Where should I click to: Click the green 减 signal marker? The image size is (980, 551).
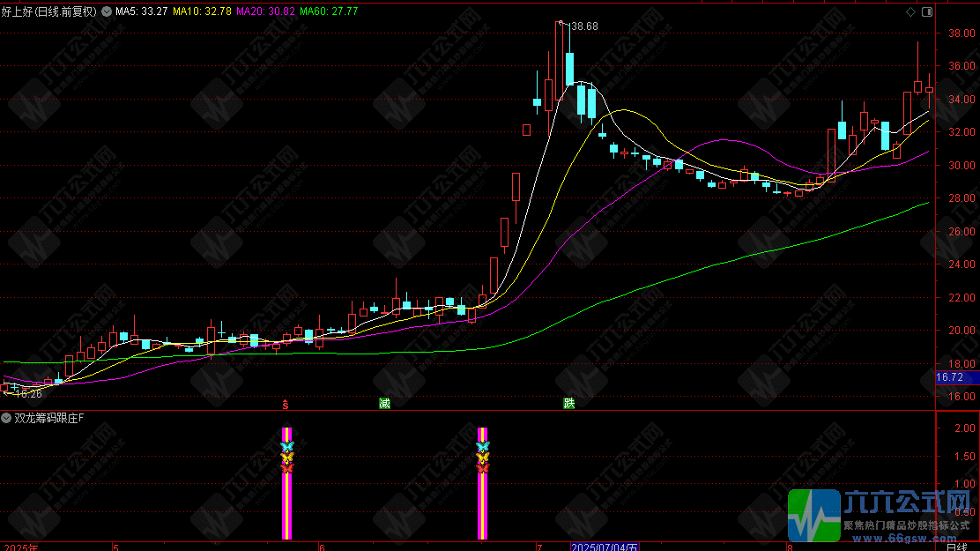(x=384, y=404)
